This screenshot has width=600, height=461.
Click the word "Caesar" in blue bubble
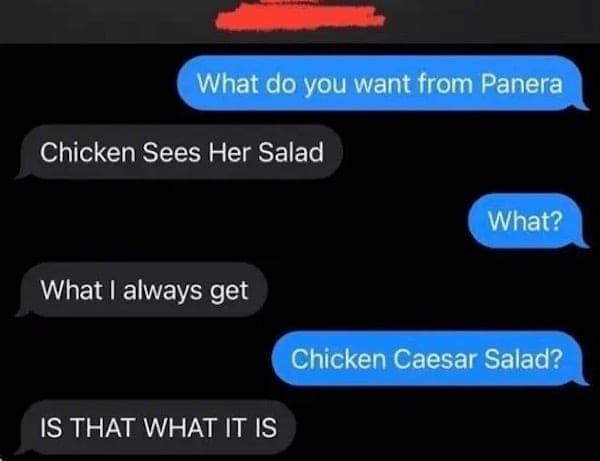click(x=434, y=359)
